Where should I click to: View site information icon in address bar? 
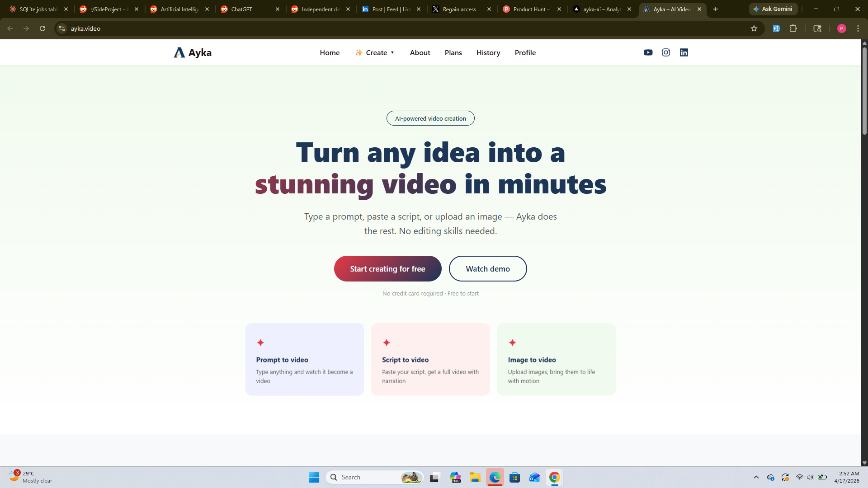[62, 28]
